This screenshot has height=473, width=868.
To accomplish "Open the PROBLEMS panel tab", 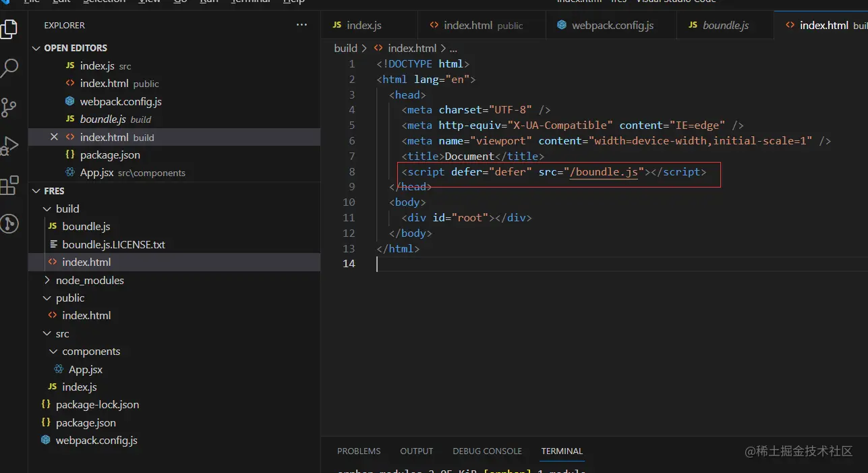I will (359, 451).
